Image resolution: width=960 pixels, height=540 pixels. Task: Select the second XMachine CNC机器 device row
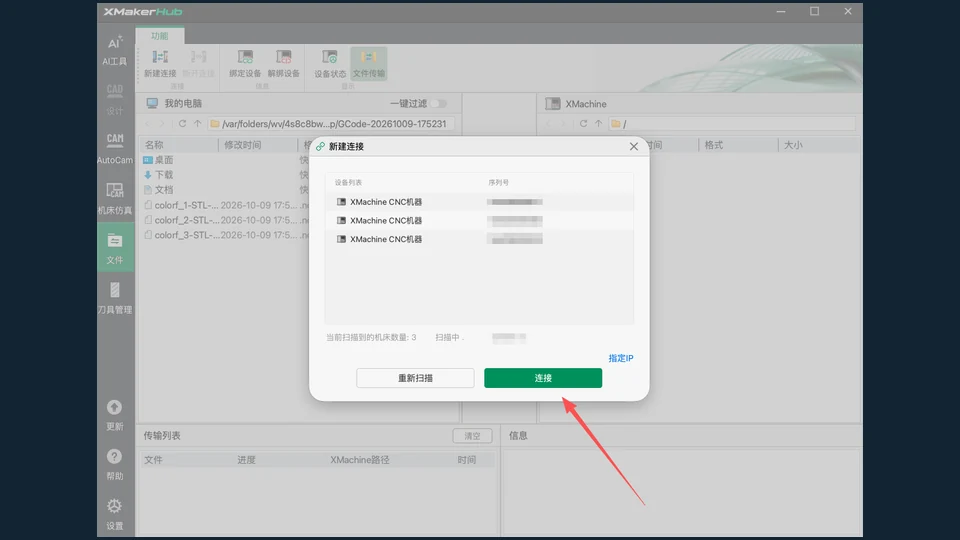[479, 220]
